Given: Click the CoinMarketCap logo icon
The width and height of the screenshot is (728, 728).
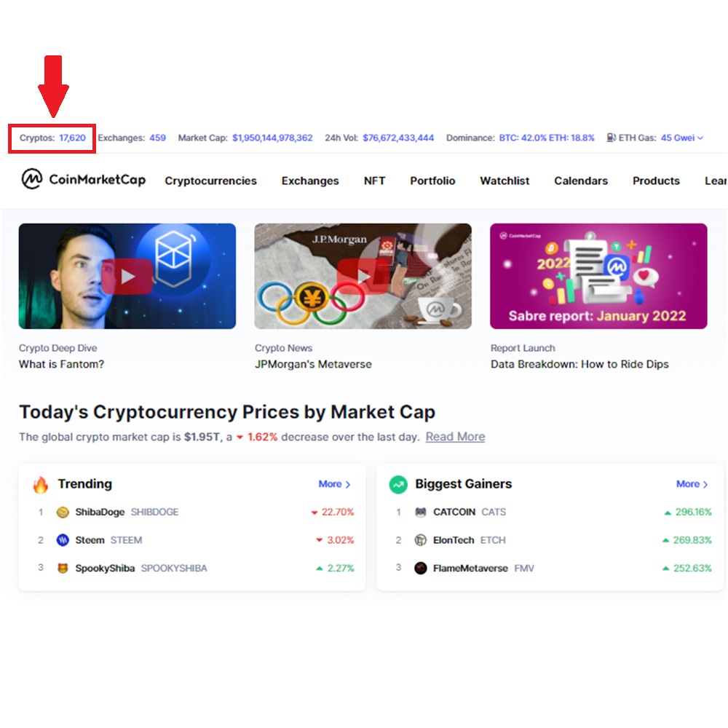Looking at the screenshot, I should point(32,179).
